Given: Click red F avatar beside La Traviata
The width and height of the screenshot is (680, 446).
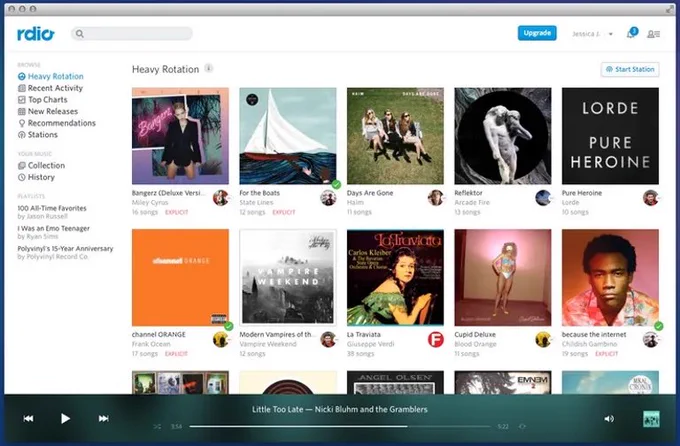Looking at the screenshot, I should tap(436, 339).
